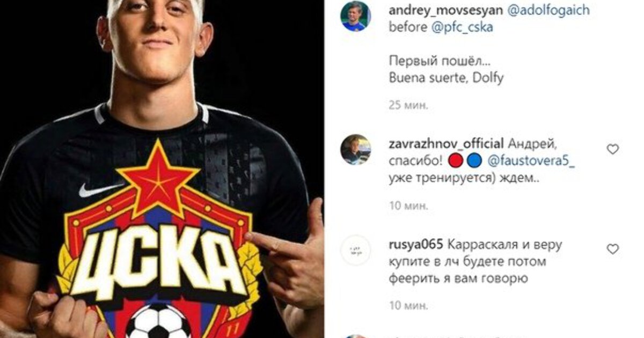The image size is (644, 338).
Task: Like the zavrazhnov_official comment heart
Action: (613, 149)
